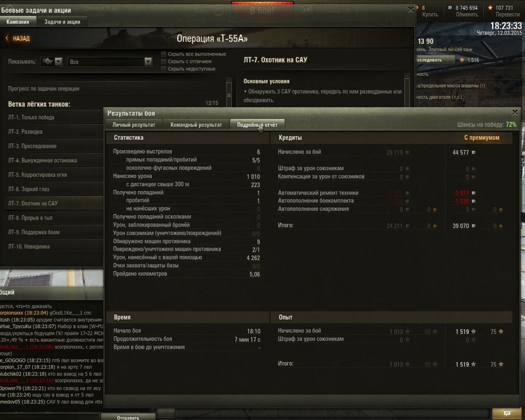Click the Купить gold link

pos(430,14)
